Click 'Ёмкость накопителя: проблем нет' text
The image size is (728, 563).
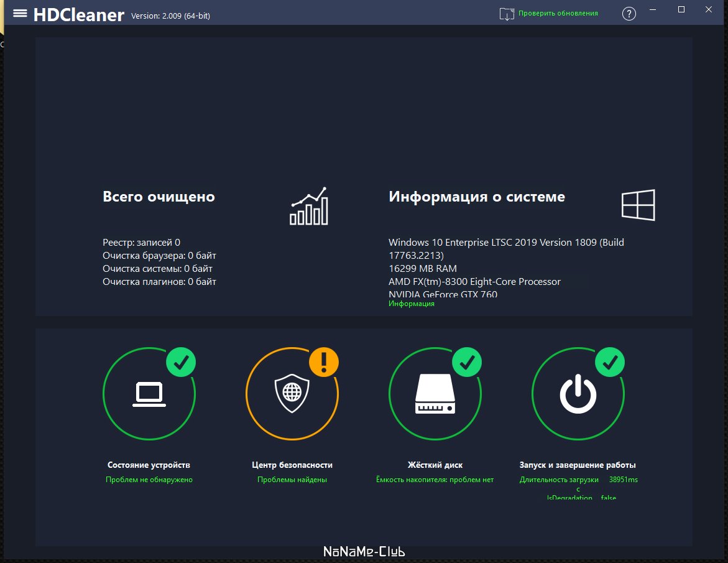[435, 480]
